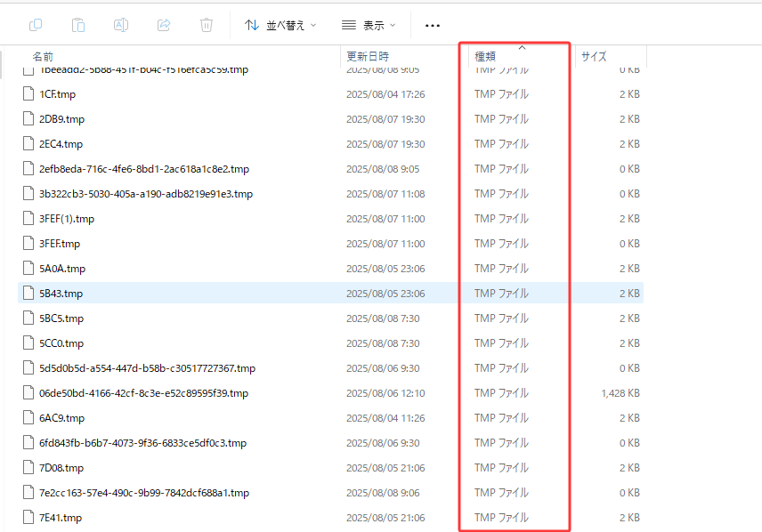The width and height of the screenshot is (762, 532).
Task: Click the Copy icon in the toolbar
Action: click(36, 25)
